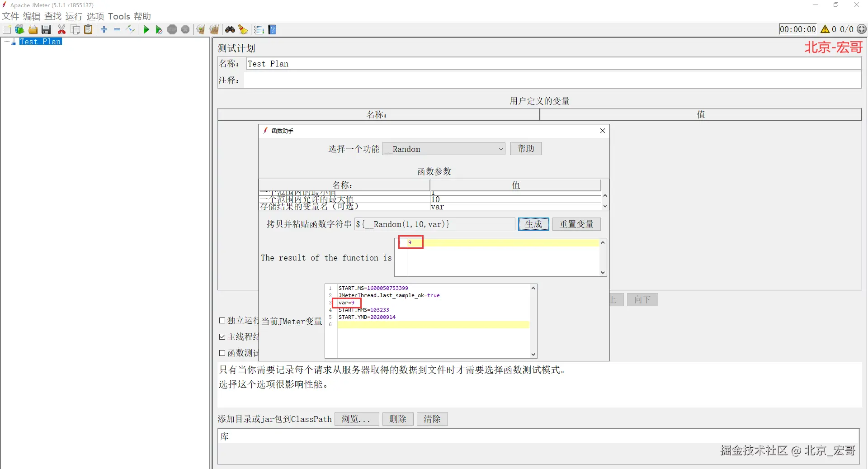Stop the running test icon
Viewport: 868px width, 469px height.
(x=172, y=29)
